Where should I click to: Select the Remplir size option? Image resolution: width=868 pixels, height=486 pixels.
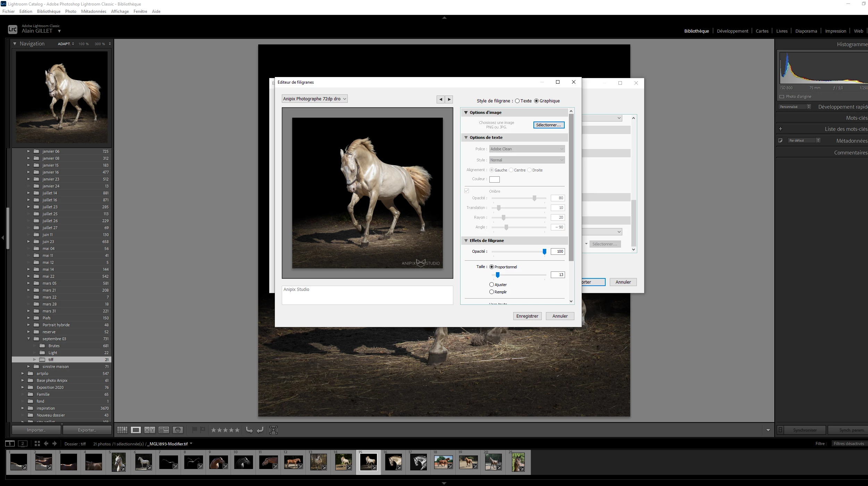click(x=491, y=292)
